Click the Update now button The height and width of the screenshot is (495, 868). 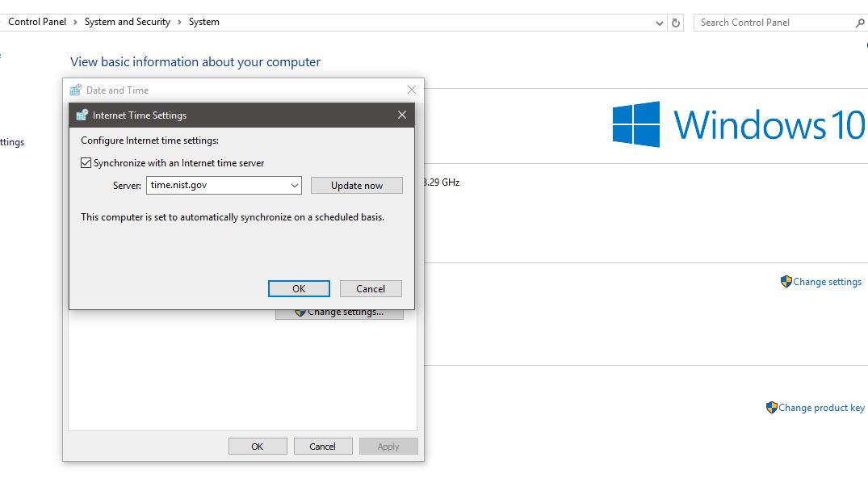357,186
